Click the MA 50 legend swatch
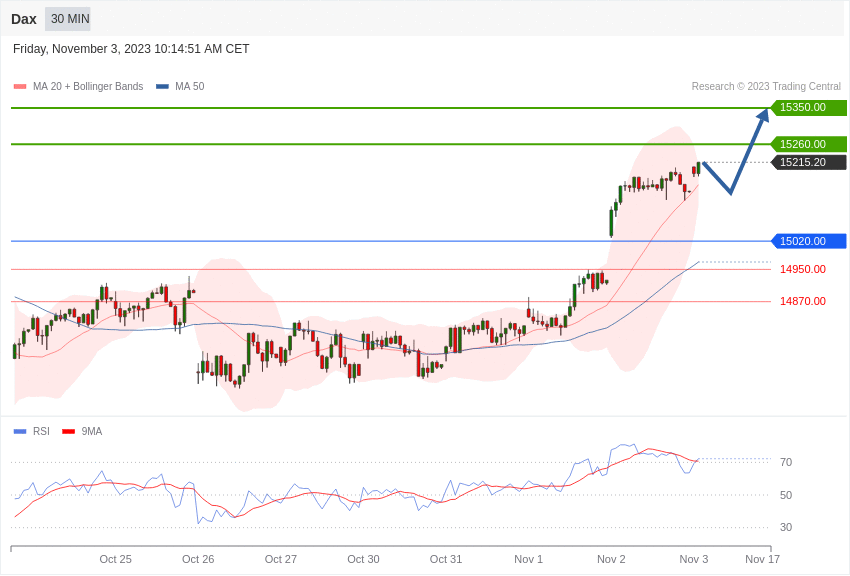Image resolution: width=850 pixels, height=576 pixels. [x=162, y=86]
